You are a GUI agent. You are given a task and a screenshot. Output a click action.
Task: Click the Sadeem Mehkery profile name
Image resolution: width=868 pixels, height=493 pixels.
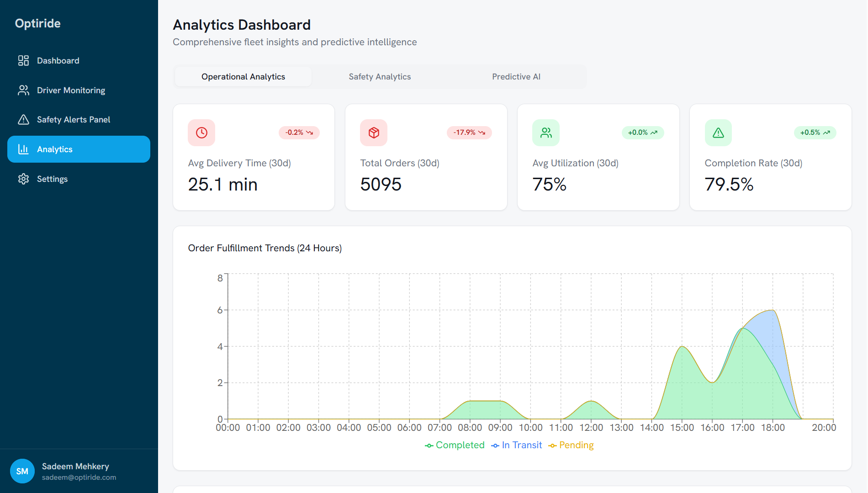[75, 466]
